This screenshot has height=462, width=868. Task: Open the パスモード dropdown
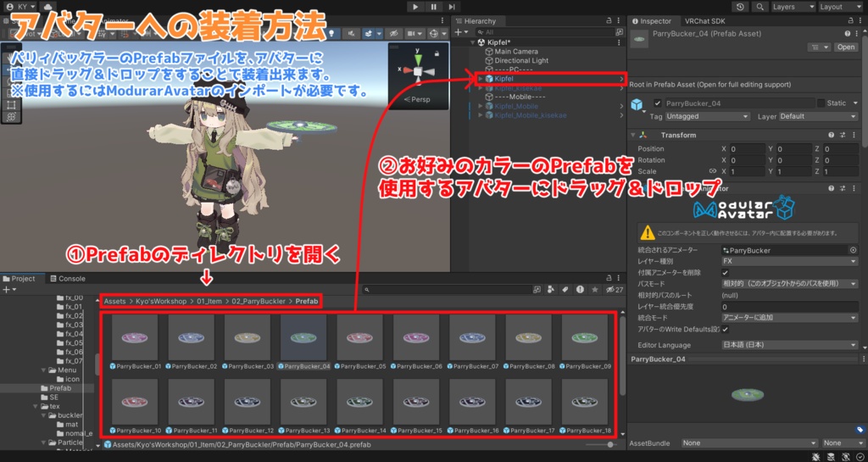click(x=789, y=284)
